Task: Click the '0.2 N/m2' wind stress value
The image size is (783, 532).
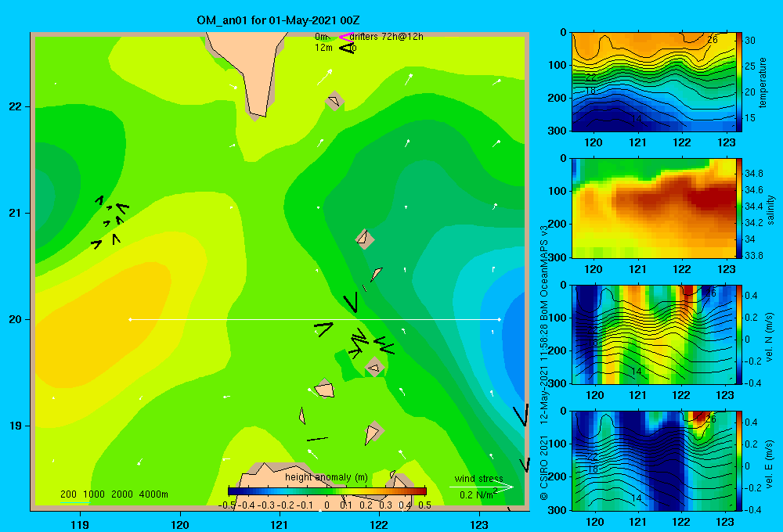Action: tap(478, 494)
